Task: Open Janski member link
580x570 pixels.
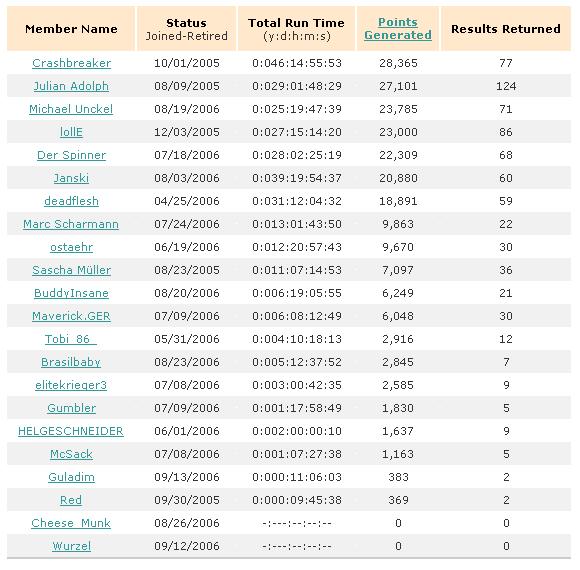Action: click(x=71, y=178)
